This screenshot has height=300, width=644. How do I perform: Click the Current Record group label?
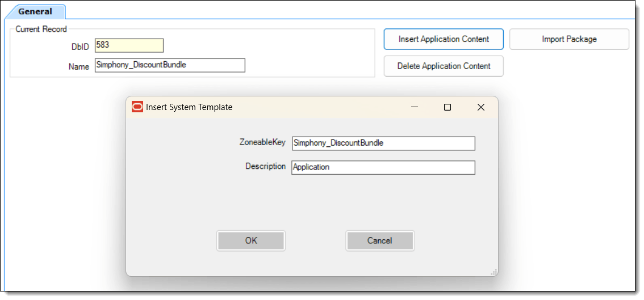coord(41,29)
